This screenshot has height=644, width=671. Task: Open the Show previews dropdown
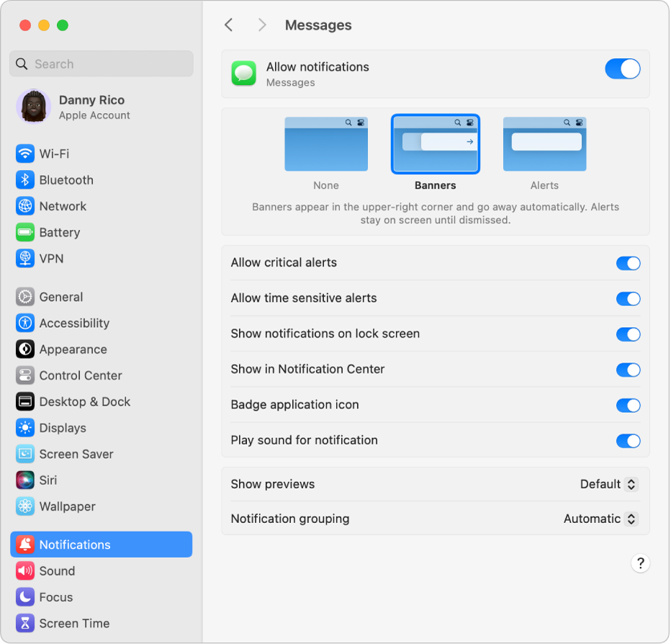tap(608, 484)
